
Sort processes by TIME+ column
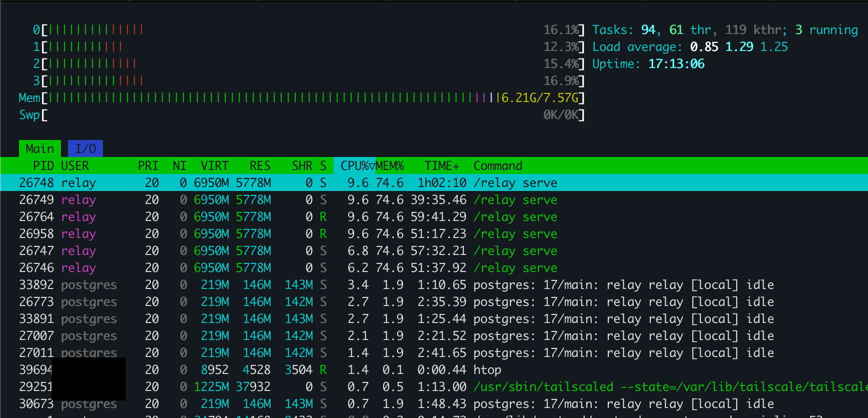(441, 165)
